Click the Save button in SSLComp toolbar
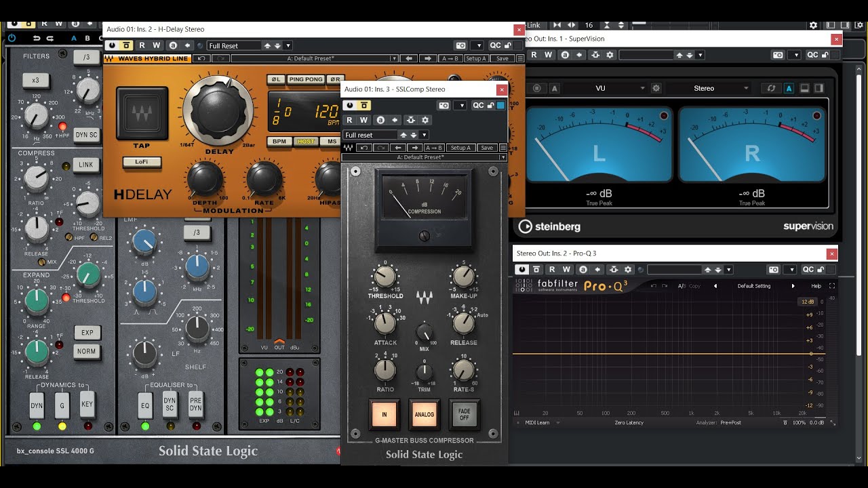Image resolution: width=868 pixels, height=488 pixels. [486, 148]
